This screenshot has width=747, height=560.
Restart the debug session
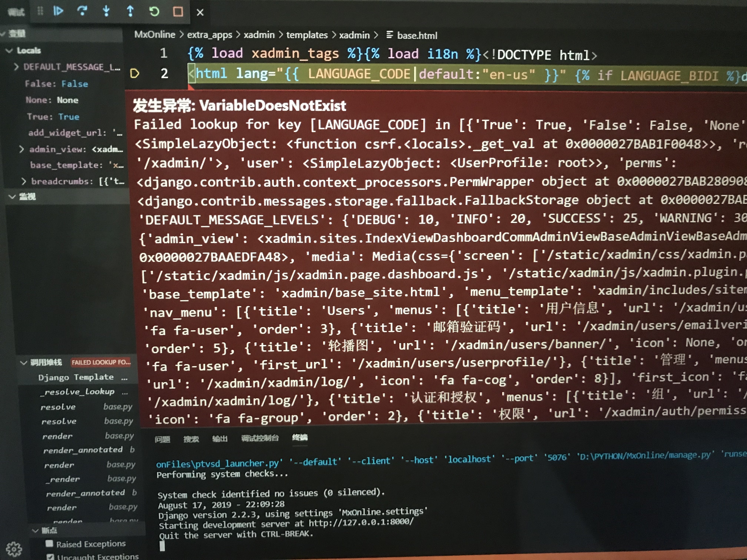coord(154,11)
